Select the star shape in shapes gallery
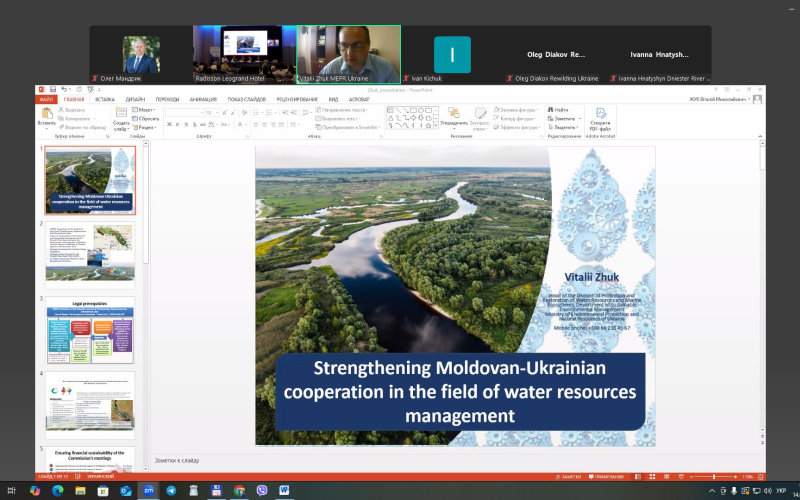 click(428, 126)
